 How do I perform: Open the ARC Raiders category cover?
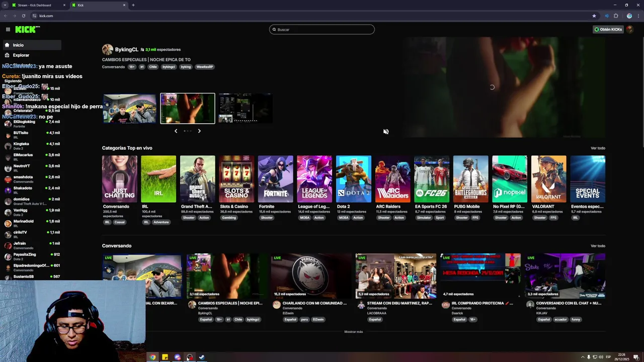click(392, 179)
